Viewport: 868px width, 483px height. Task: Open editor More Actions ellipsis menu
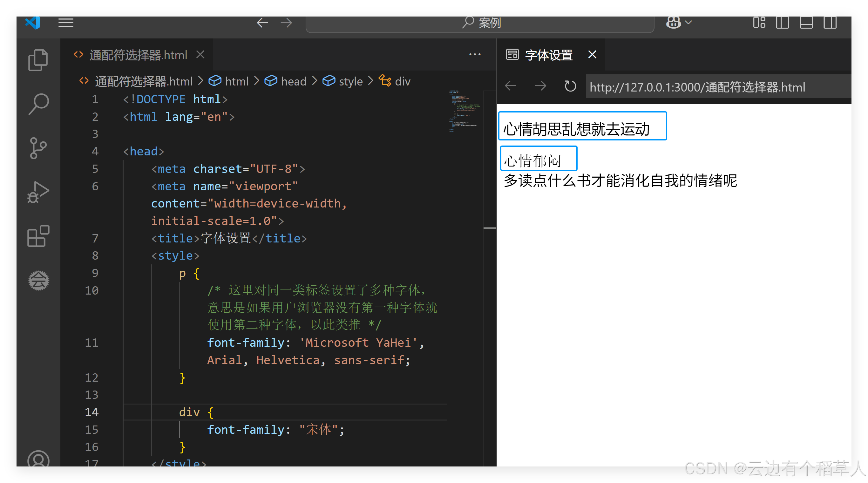coord(475,55)
